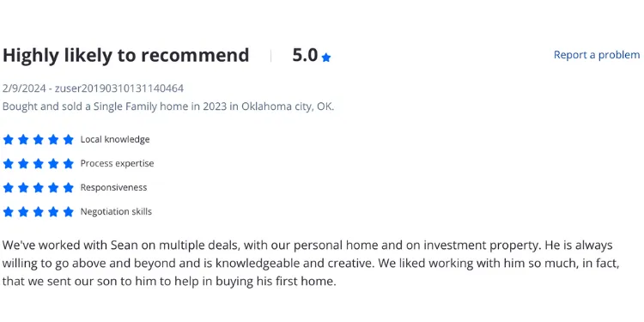
Task: Click the first star of Process expertise
Action: click(x=9, y=164)
